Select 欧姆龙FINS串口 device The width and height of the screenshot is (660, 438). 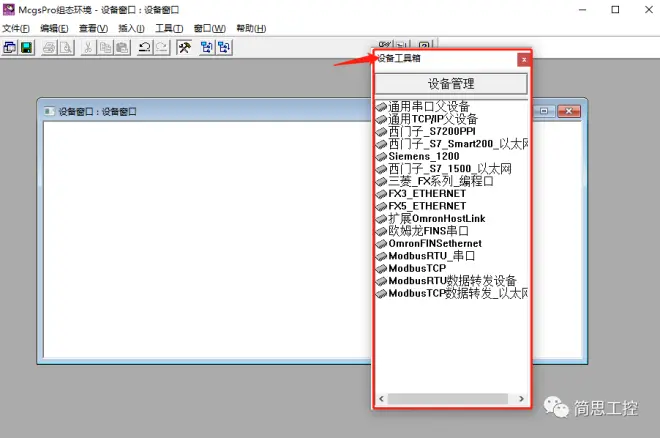(422, 231)
